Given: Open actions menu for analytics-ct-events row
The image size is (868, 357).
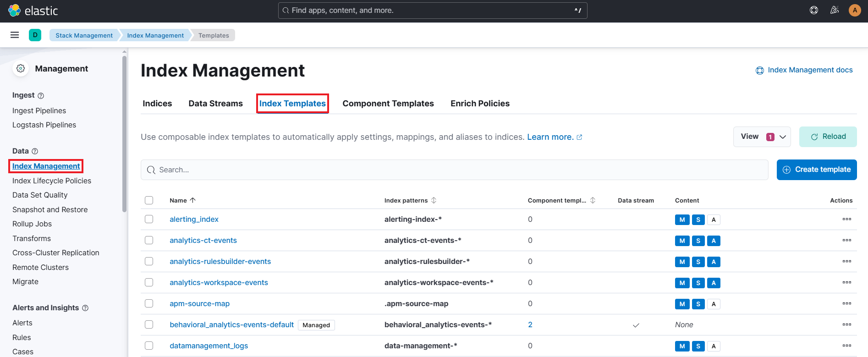Looking at the screenshot, I should pyautogui.click(x=847, y=240).
